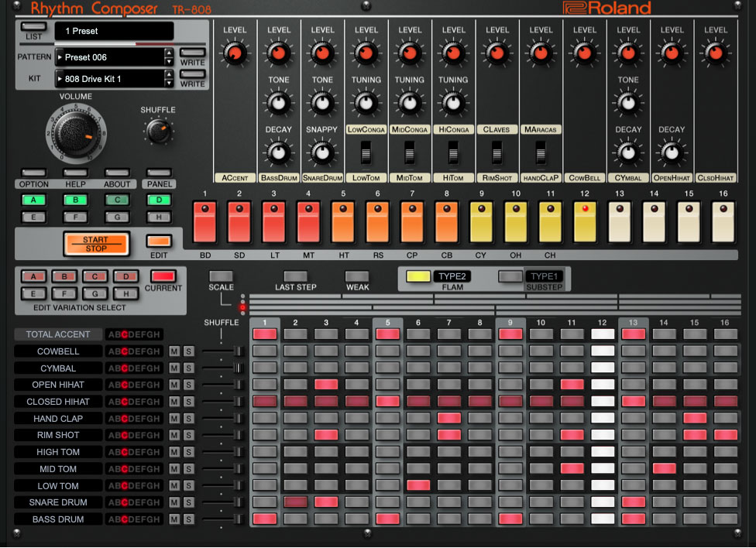Image resolution: width=756 pixels, height=548 pixels.
Task: Click the LAST STEP button
Action: click(x=295, y=276)
